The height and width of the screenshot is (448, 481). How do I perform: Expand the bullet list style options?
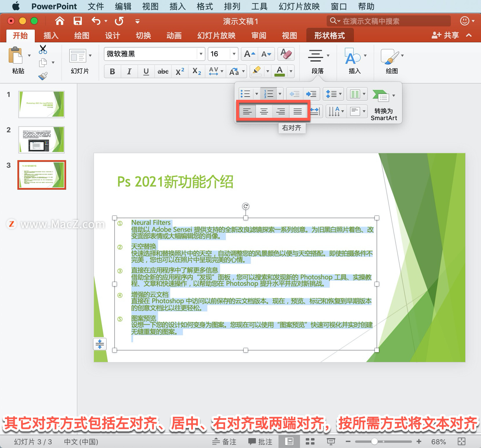[x=256, y=94]
